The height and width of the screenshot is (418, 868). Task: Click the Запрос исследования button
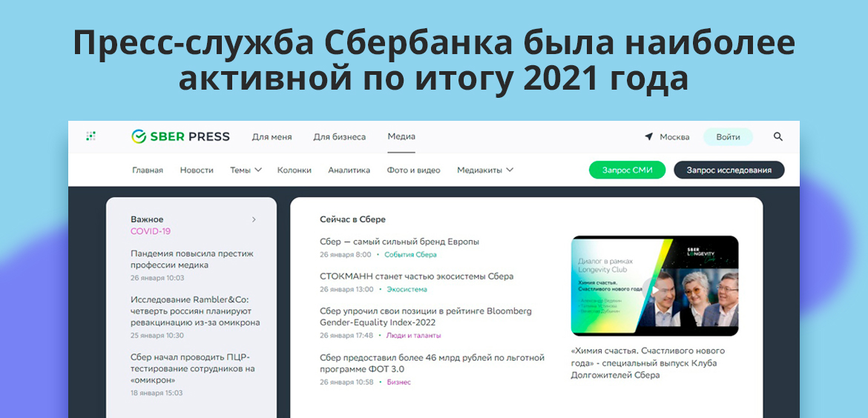coord(729,170)
